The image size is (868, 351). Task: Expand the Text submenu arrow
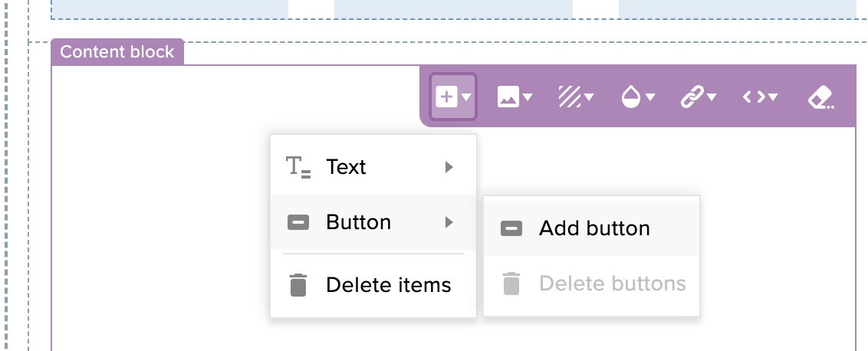[449, 166]
